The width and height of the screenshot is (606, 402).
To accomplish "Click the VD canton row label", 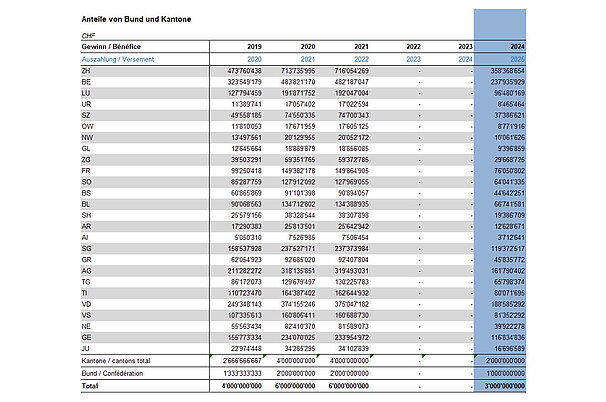I will (x=87, y=305).
